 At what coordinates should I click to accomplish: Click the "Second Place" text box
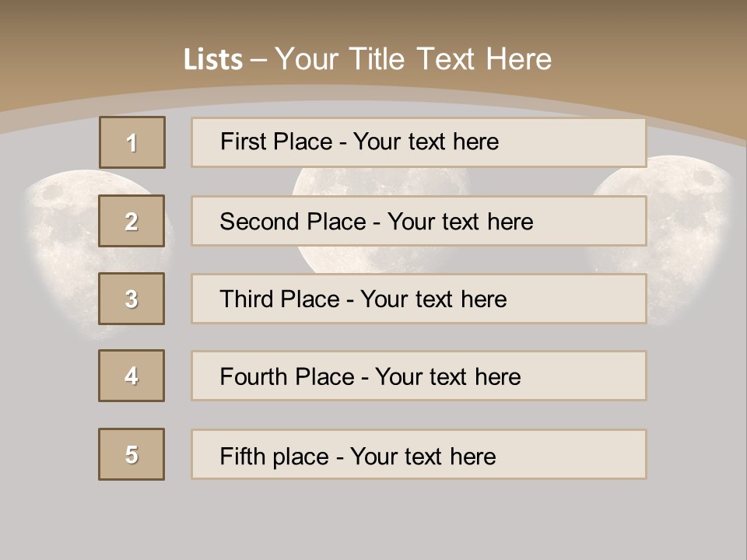[x=419, y=221]
